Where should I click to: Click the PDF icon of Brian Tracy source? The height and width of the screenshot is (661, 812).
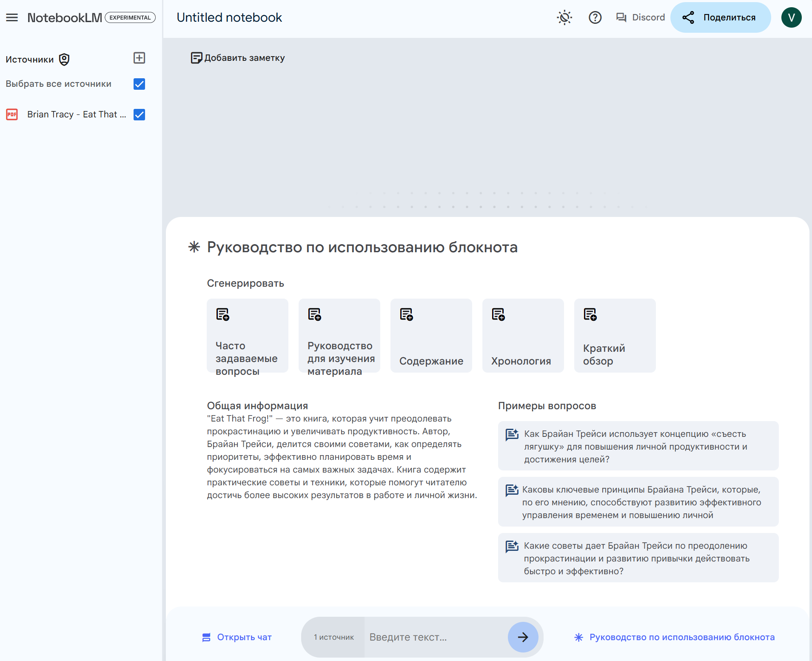[x=12, y=114]
